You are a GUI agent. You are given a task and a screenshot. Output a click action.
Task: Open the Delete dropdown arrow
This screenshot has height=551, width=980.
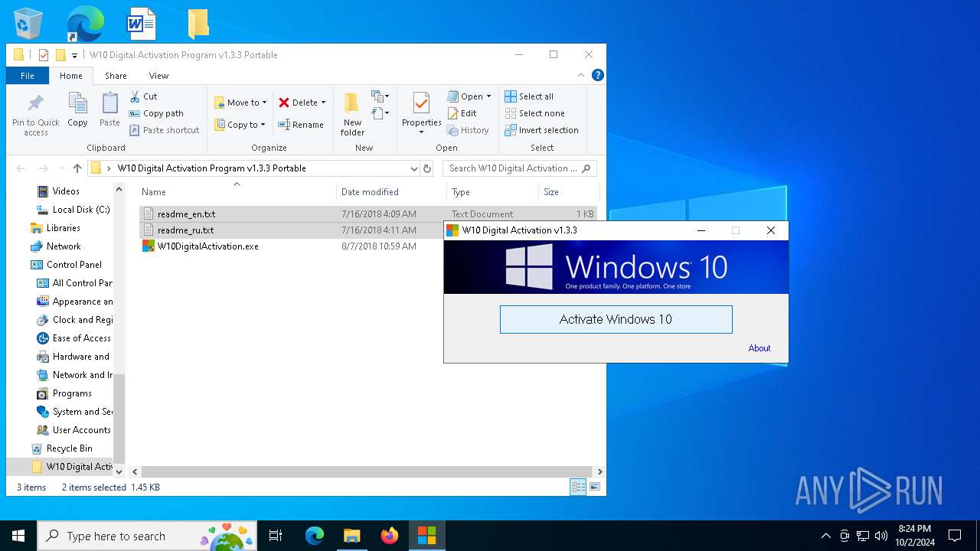pos(323,103)
